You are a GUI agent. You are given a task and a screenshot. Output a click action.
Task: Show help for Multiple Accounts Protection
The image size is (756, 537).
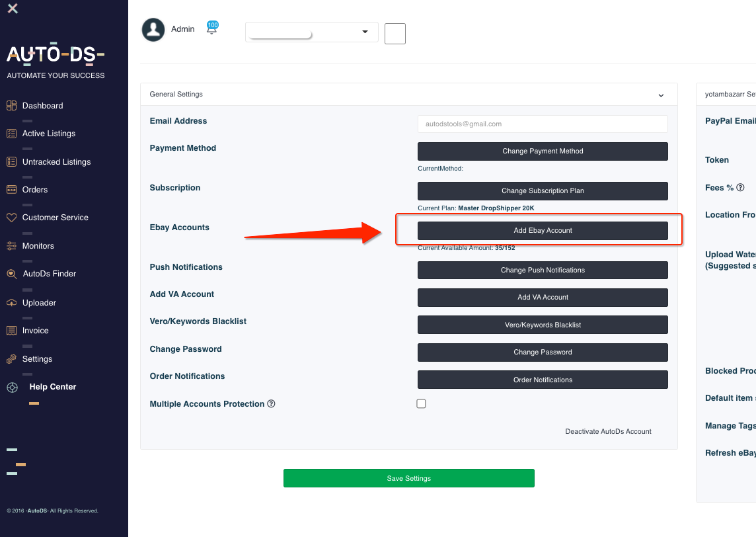coord(272,404)
